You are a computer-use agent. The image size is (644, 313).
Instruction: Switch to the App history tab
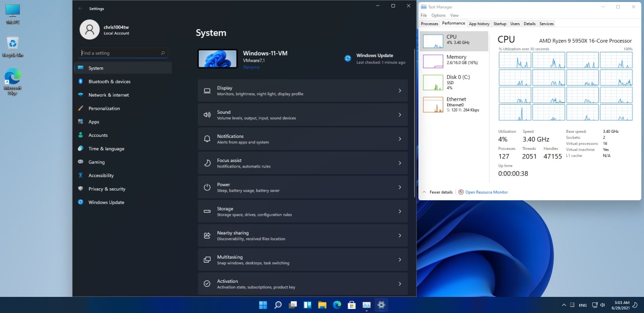tap(479, 24)
